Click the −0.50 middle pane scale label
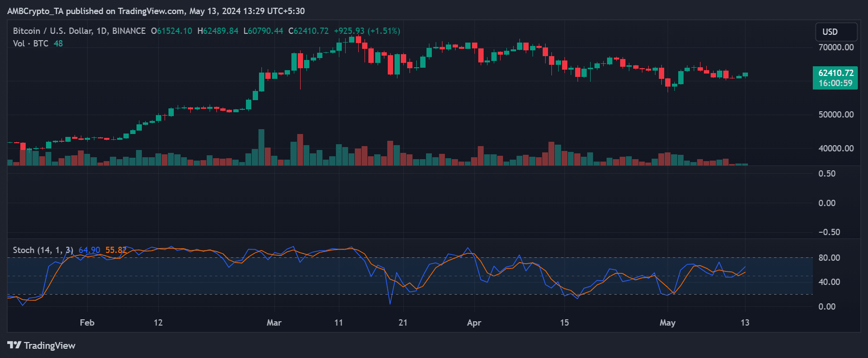Screen dimensions: 868x358 point(829,232)
